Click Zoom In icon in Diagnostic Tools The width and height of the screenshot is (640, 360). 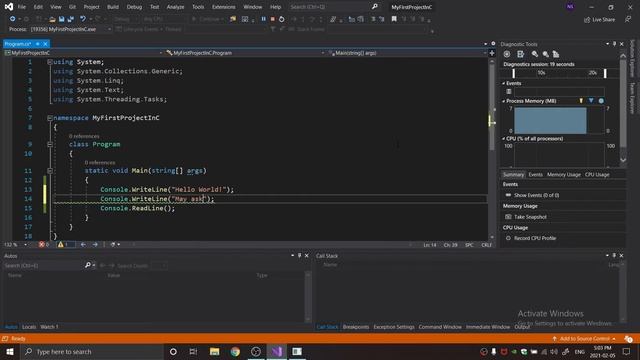(535, 54)
